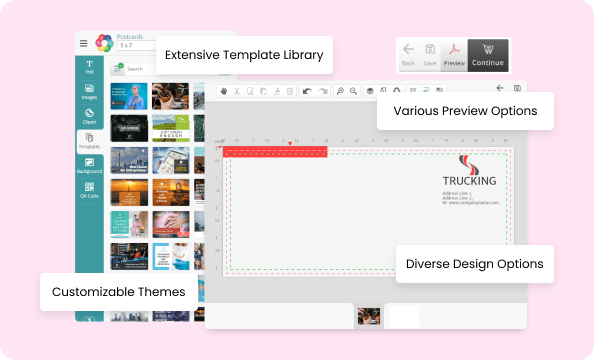Select the orange sunset silhouette template

click(x=170, y=193)
